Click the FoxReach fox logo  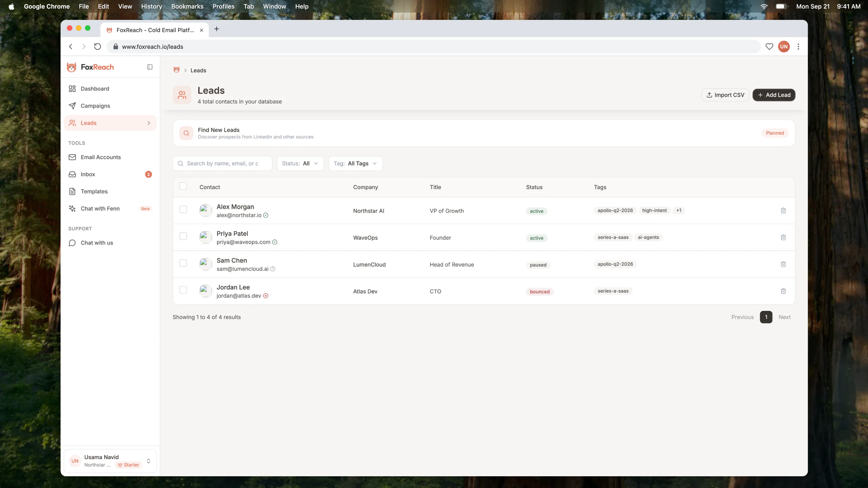click(x=71, y=67)
